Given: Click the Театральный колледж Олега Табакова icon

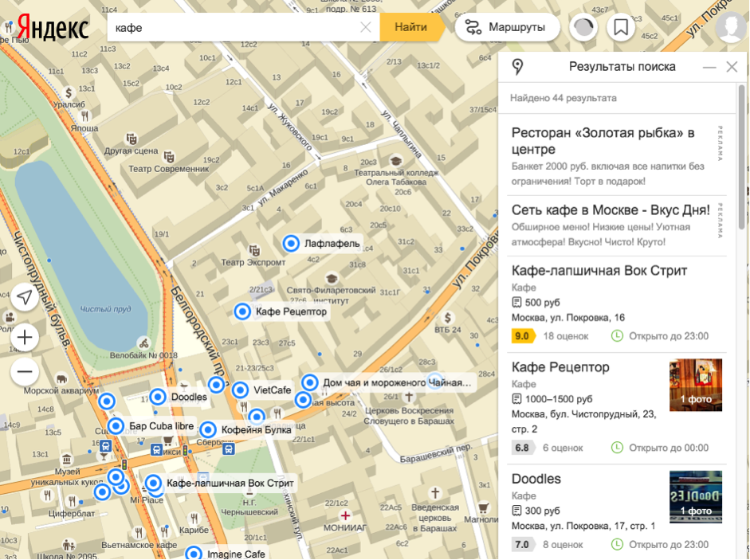Looking at the screenshot, I should click(x=395, y=160).
